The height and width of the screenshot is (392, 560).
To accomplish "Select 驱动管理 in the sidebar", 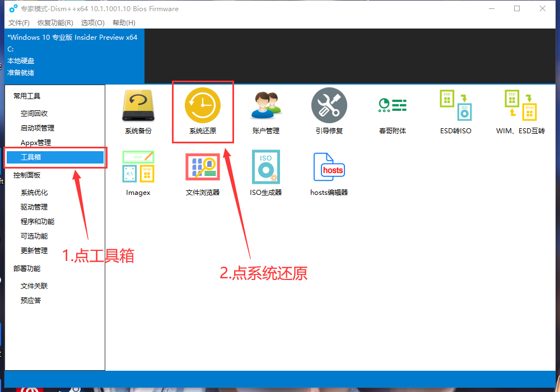I will pyautogui.click(x=34, y=207).
